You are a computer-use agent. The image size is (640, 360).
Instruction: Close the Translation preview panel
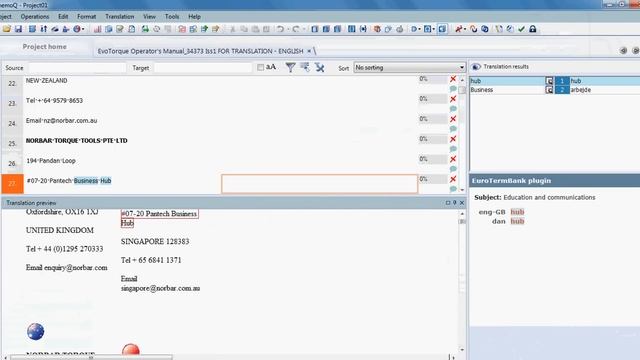click(x=462, y=203)
